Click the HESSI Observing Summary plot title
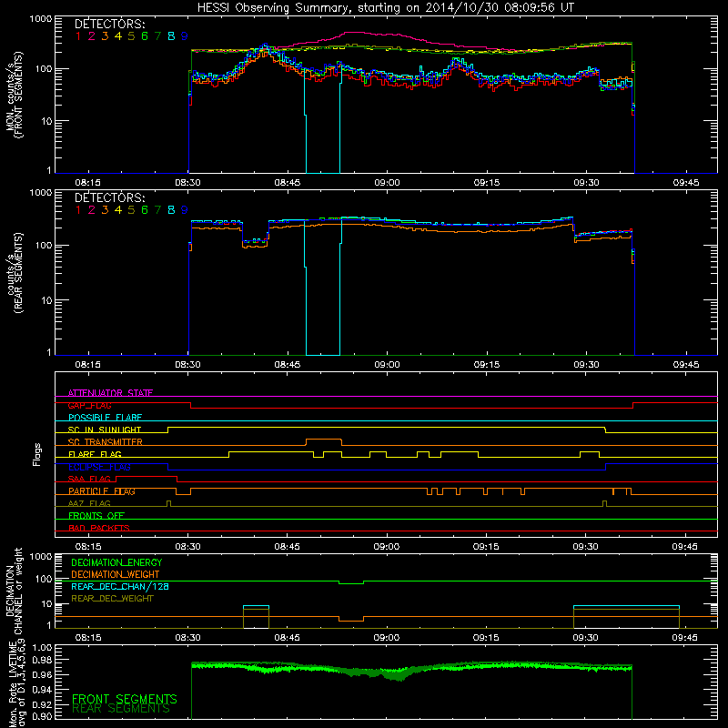This screenshot has width=728, height=728. (385, 8)
